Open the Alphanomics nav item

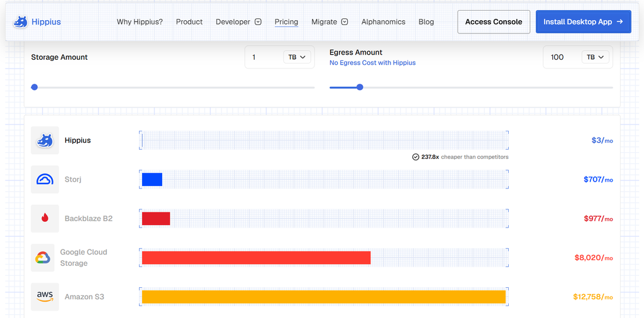383,22
